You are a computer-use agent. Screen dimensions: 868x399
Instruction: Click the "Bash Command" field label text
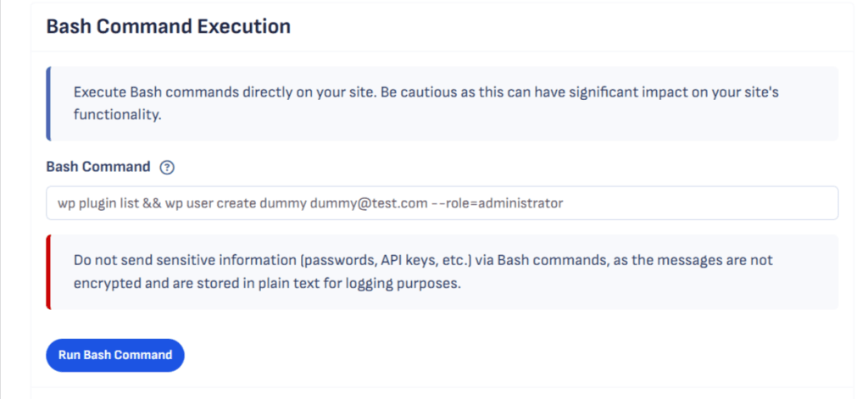pos(97,167)
